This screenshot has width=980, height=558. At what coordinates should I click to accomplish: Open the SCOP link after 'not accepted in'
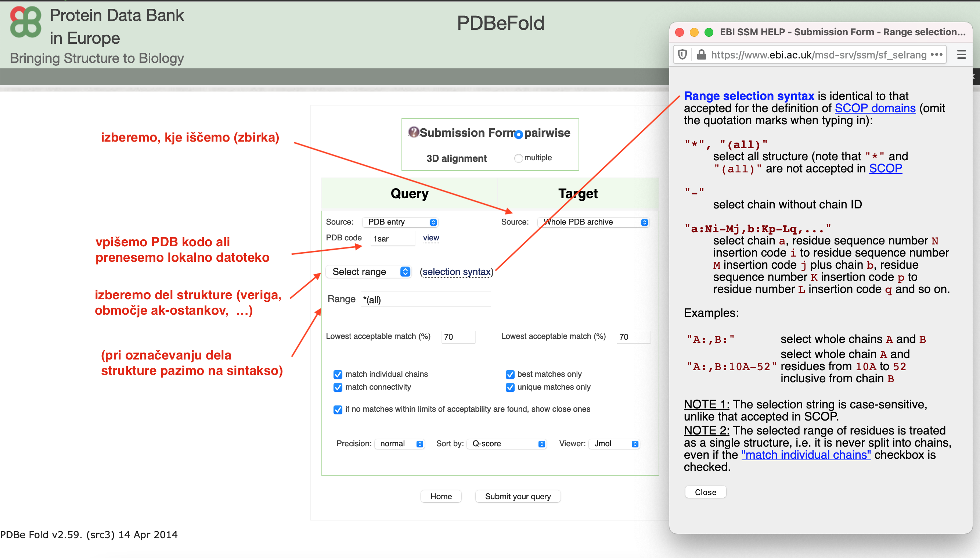(885, 168)
